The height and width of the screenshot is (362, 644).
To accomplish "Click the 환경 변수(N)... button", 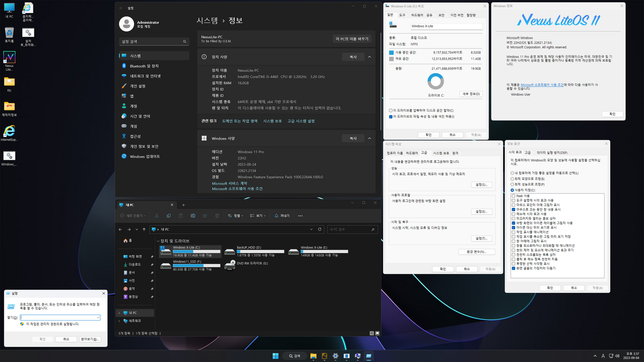I will pyautogui.click(x=476, y=252).
